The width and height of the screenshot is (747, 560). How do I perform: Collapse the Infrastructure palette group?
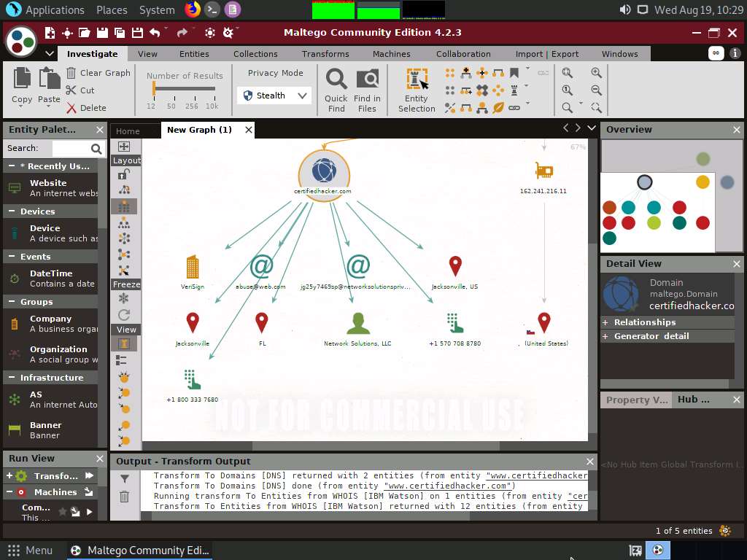(x=12, y=377)
